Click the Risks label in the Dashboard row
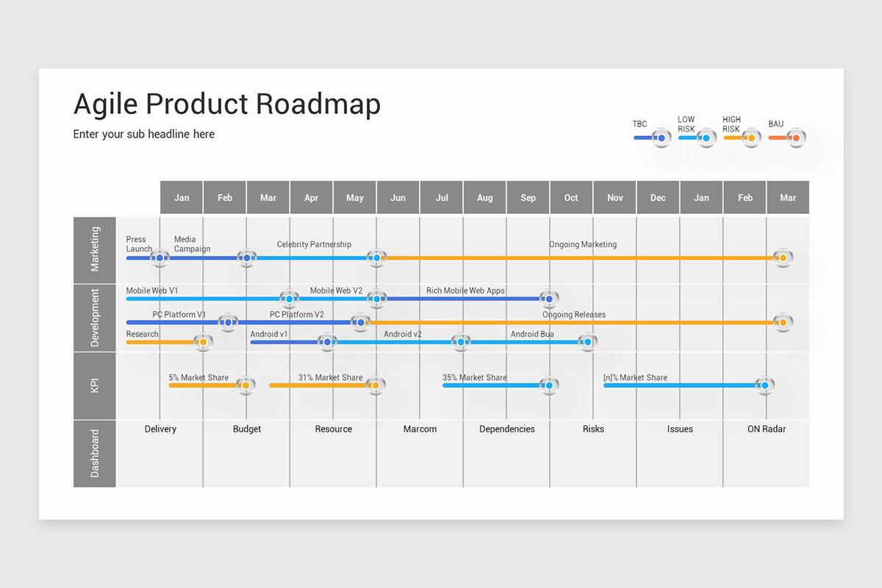This screenshot has width=882, height=588. [x=592, y=429]
